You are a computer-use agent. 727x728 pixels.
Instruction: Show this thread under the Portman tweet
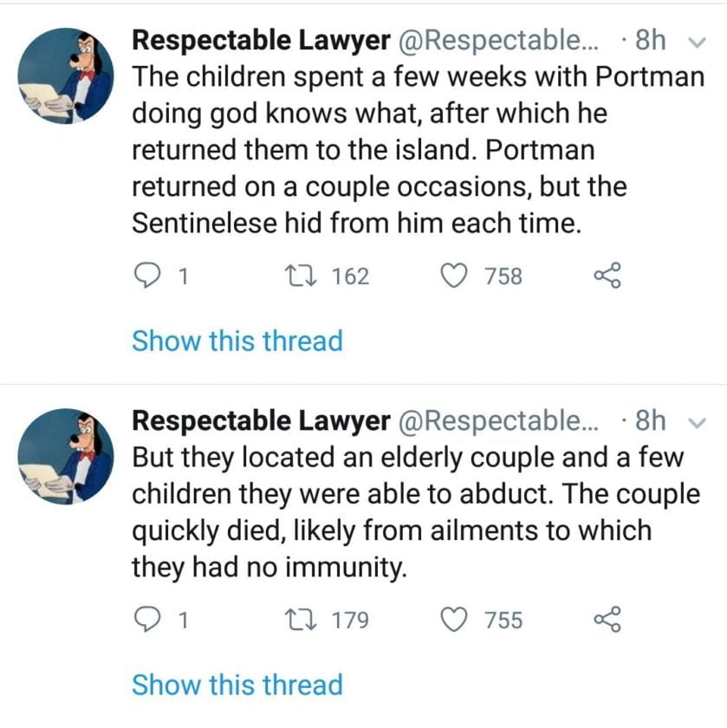tap(237, 341)
